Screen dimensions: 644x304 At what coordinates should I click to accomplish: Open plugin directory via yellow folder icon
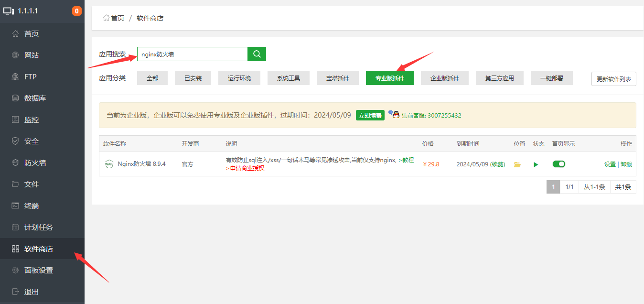517,164
